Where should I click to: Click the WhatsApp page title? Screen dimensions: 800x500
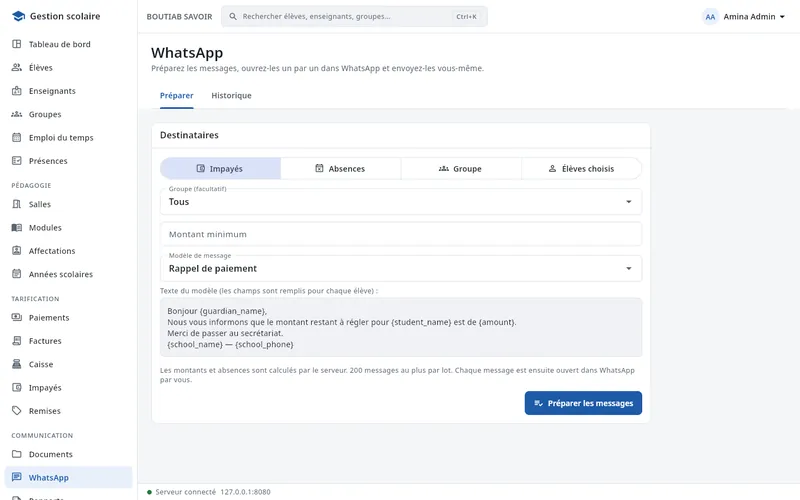pos(187,53)
